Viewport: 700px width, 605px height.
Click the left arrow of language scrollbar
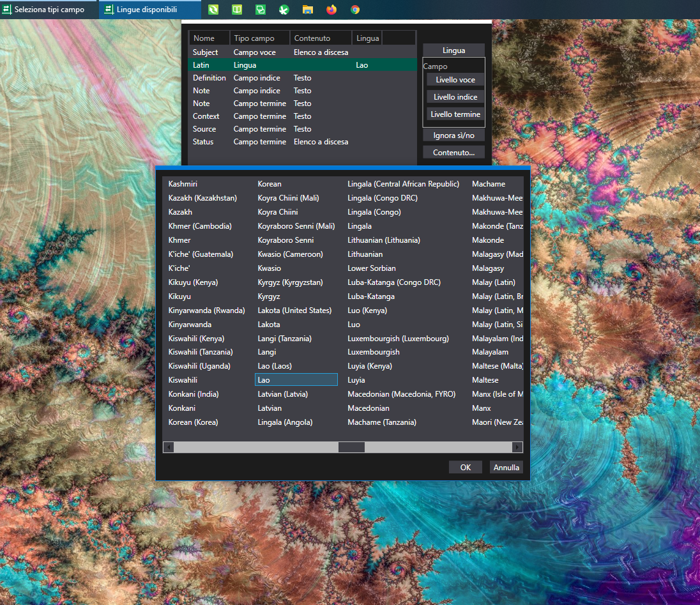(169, 447)
